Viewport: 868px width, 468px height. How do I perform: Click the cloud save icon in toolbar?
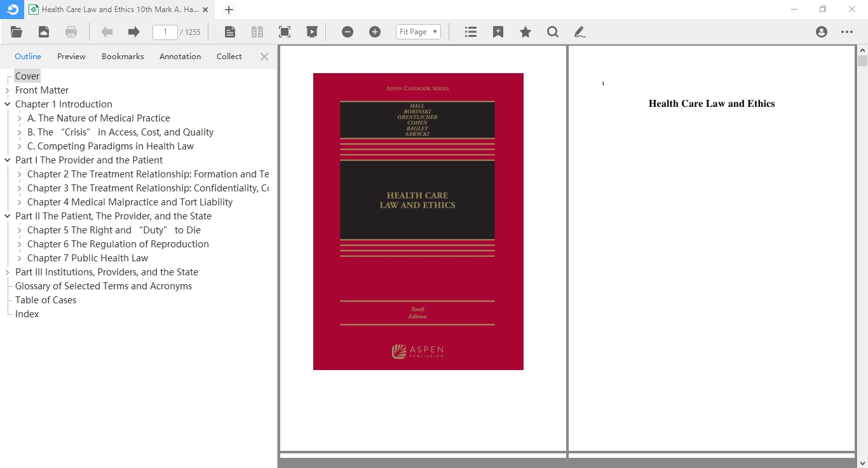pyautogui.click(x=44, y=32)
